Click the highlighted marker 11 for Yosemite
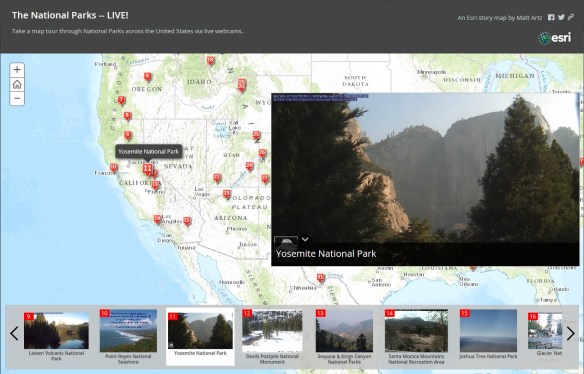The height and width of the screenshot is (374, 584). pos(147,169)
